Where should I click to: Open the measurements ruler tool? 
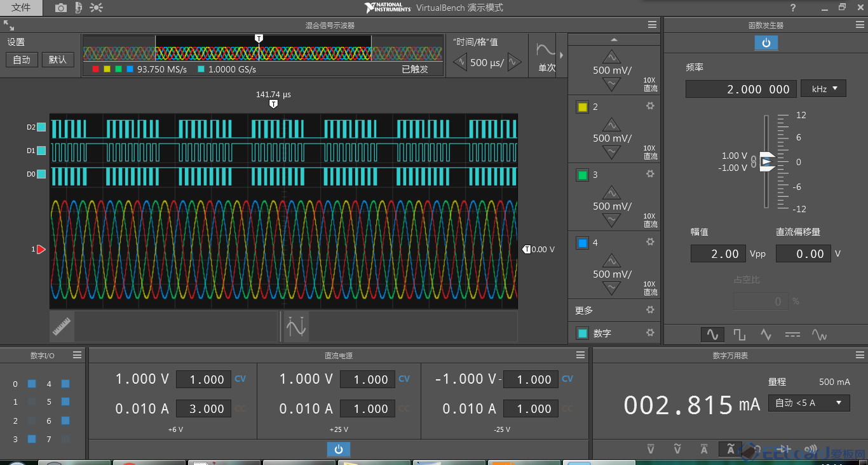[x=62, y=326]
